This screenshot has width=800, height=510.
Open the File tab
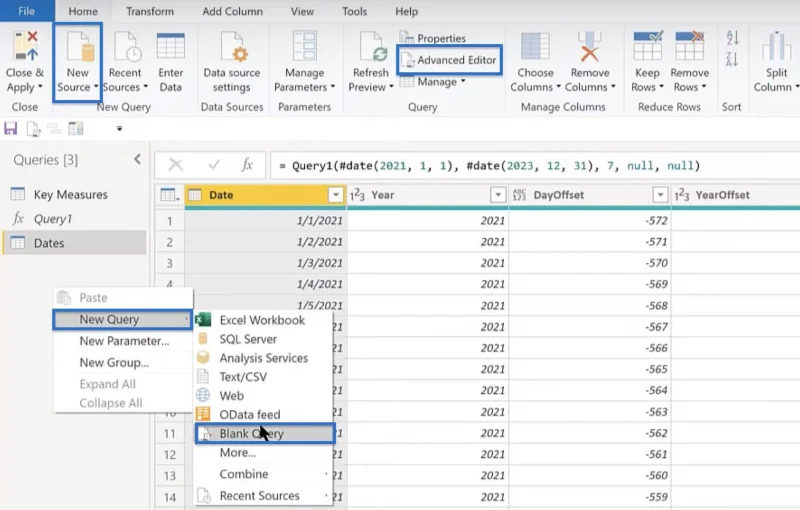click(x=27, y=11)
